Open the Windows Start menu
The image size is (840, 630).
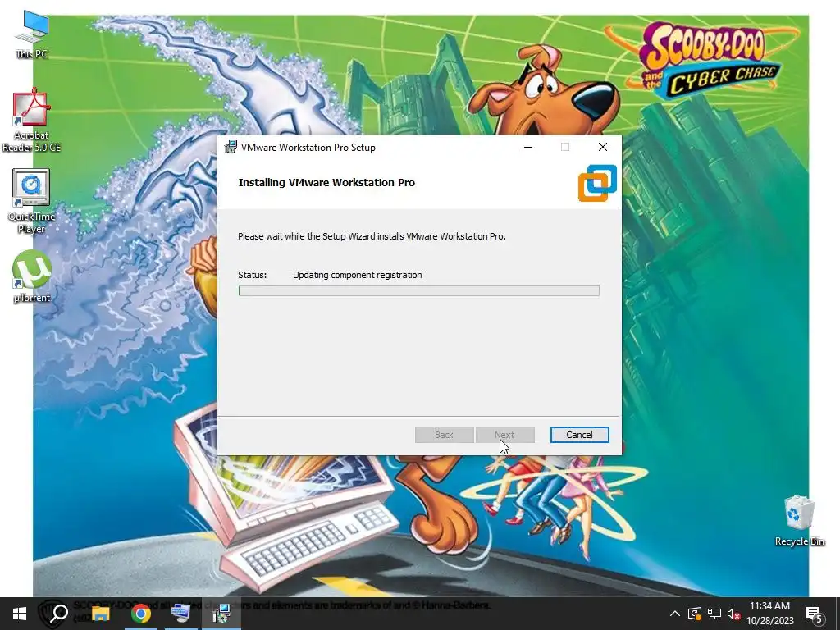pyautogui.click(x=20, y=614)
